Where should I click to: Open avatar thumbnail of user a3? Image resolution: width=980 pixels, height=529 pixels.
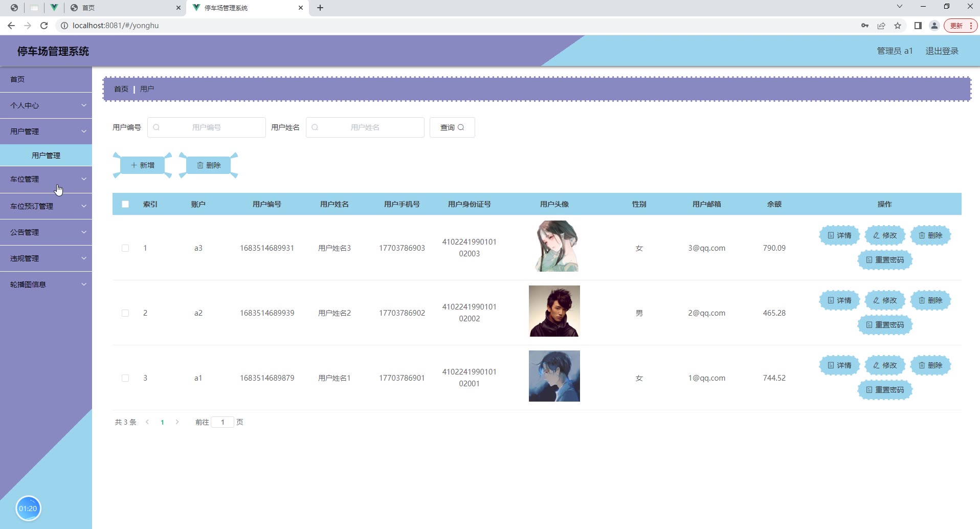554,246
